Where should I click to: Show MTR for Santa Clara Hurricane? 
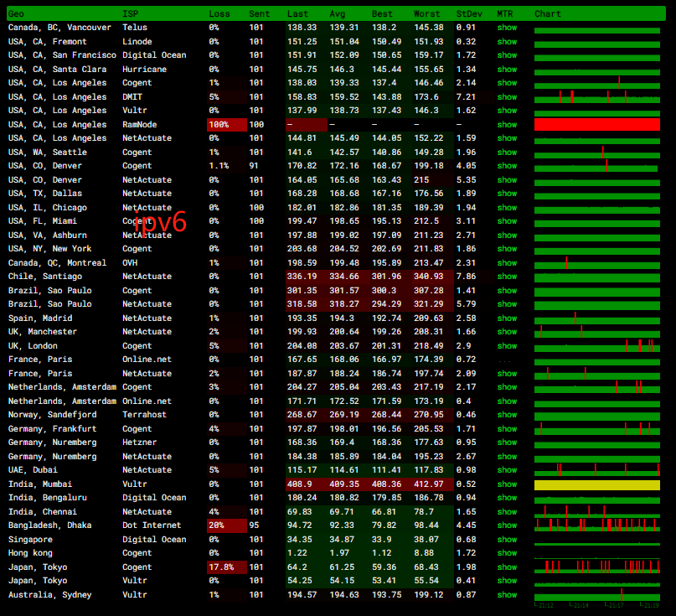(x=507, y=70)
